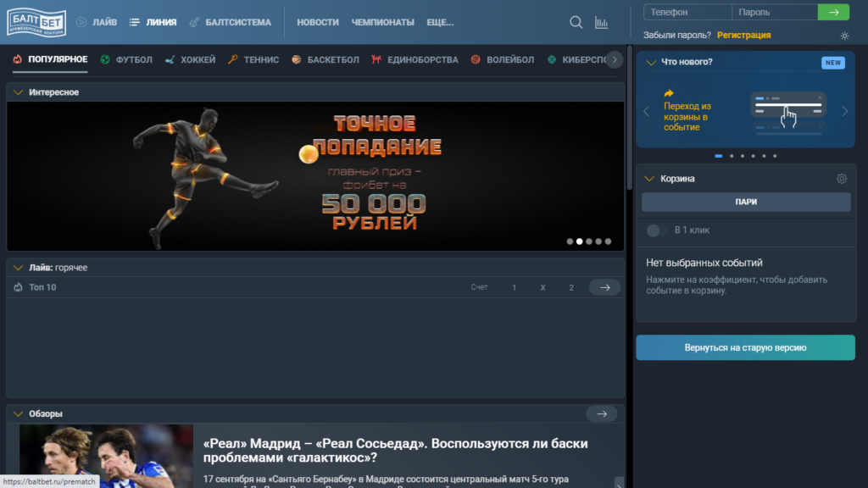
Task: Collapse the 'Что нового?' panel
Action: [x=651, y=62]
